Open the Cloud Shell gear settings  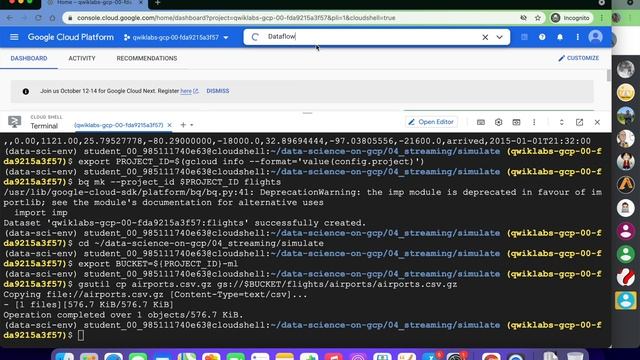[x=498, y=122]
